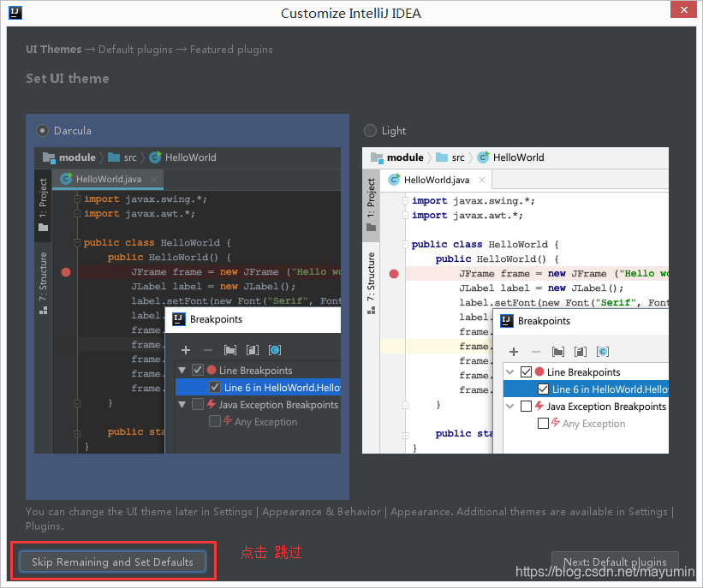The width and height of the screenshot is (703, 588).
Task: Click fold marker at class HelloWorld, Light
Action: (x=405, y=244)
